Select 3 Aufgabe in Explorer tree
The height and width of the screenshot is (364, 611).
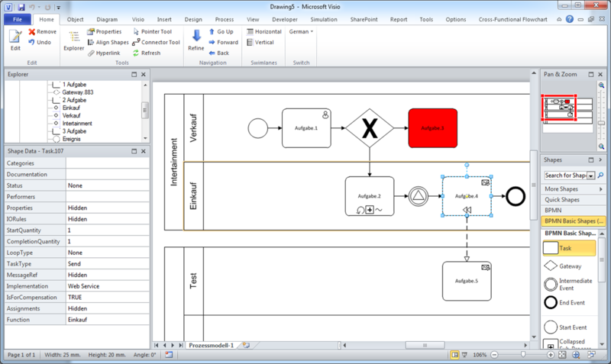74,131
